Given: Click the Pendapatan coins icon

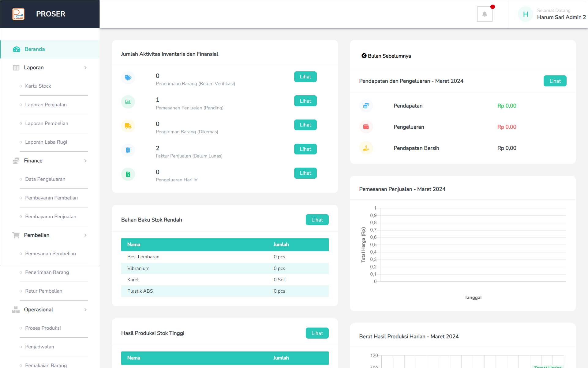Looking at the screenshot, I should click(366, 106).
